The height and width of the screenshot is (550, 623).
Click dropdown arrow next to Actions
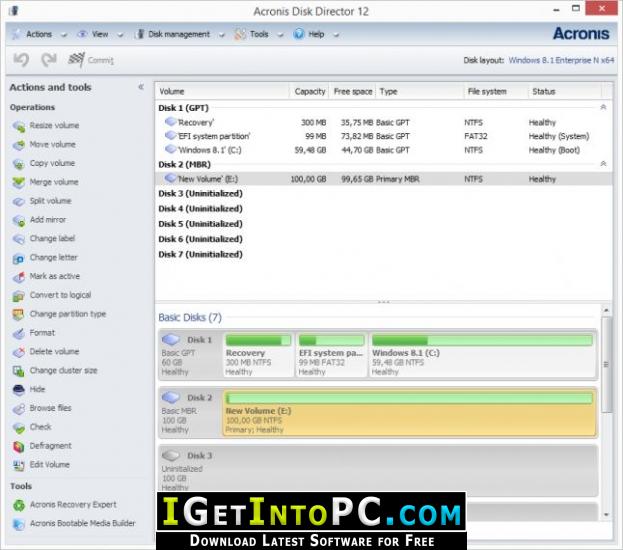click(64, 35)
